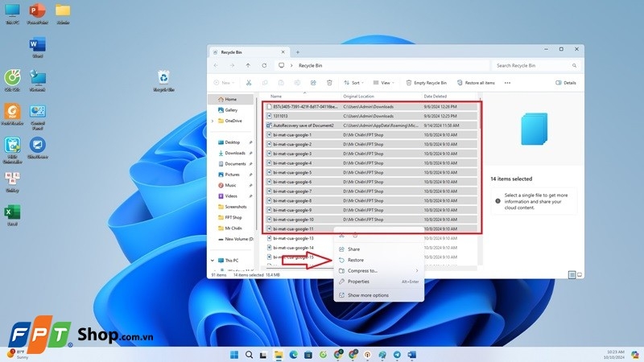Open Gallery in the navigation pane
The height and width of the screenshot is (362, 644).
[x=231, y=110]
